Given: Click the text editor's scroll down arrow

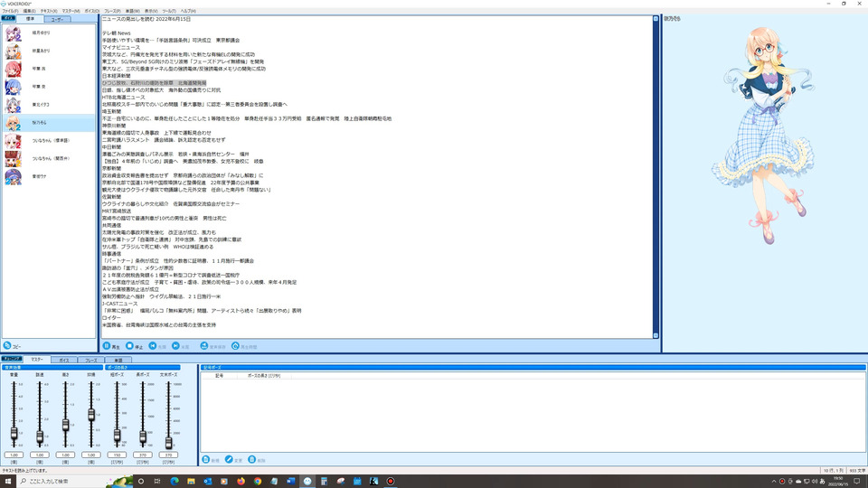Looking at the screenshot, I should click(656, 335).
